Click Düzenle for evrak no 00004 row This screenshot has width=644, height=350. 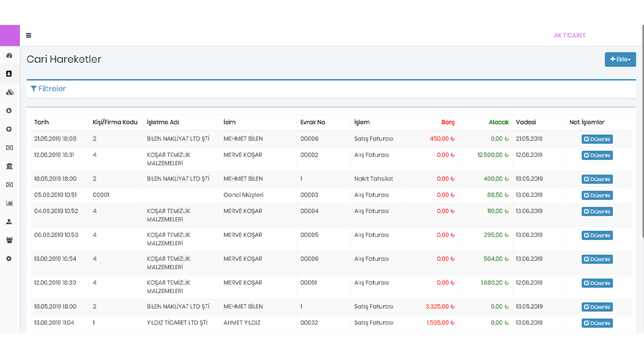click(x=597, y=211)
